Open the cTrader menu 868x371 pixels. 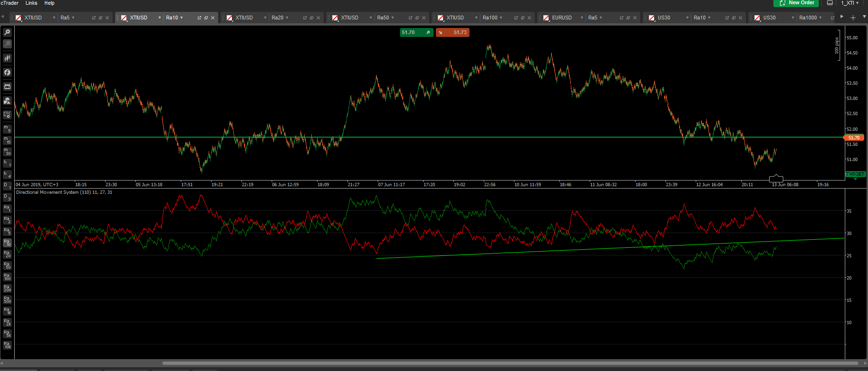(9, 3)
